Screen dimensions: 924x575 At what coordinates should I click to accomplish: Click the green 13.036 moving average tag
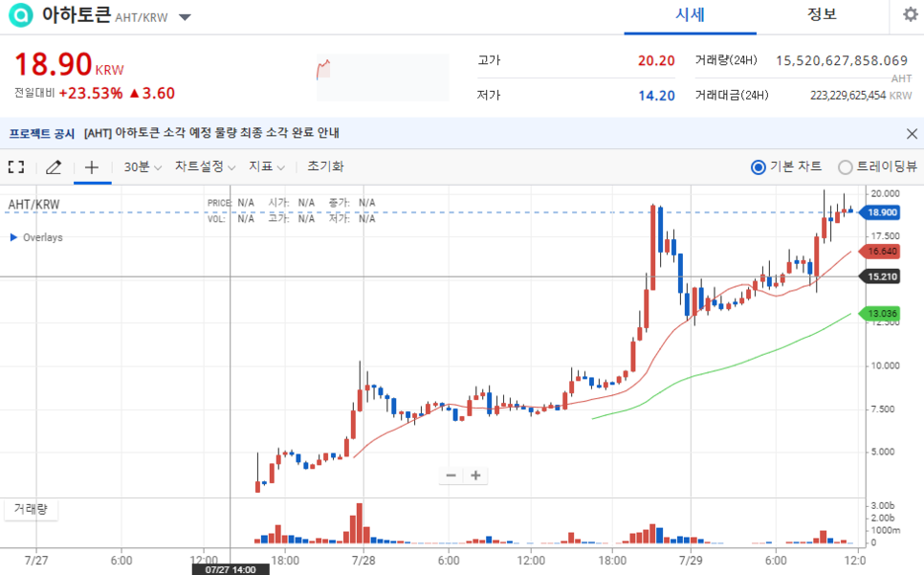pos(880,314)
